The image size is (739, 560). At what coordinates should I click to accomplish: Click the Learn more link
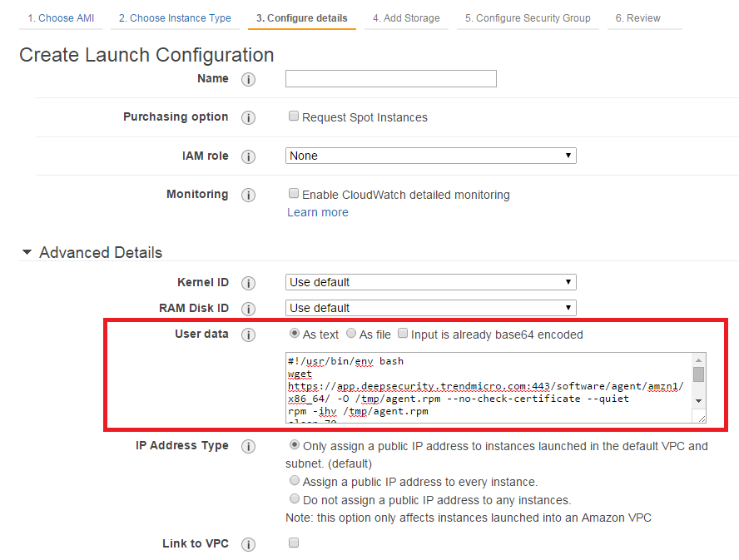tap(317, 212)
